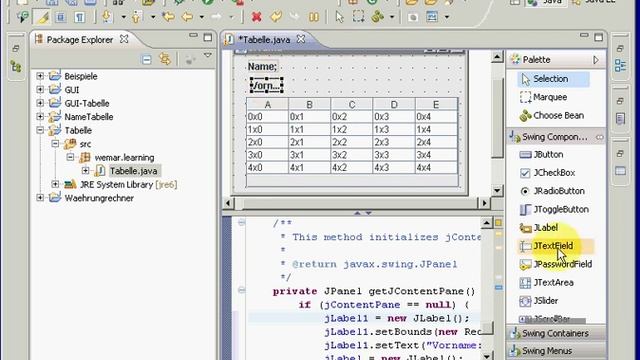The height and width of the screenshot is (360, 640).
Task: Click the yellow Back navigation arrow
Action: pos(187,17)
